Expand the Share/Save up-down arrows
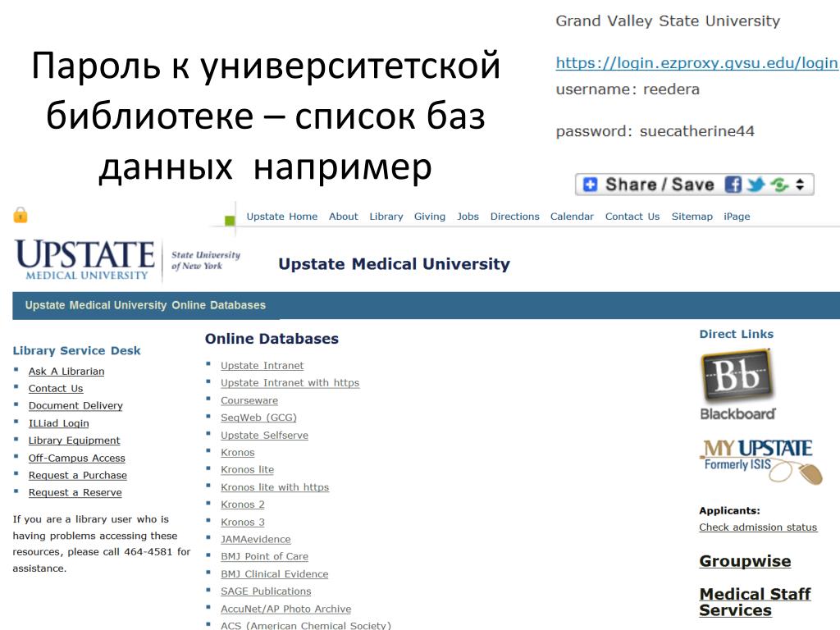This screenshot has width=840, height=630. [800, 185]
